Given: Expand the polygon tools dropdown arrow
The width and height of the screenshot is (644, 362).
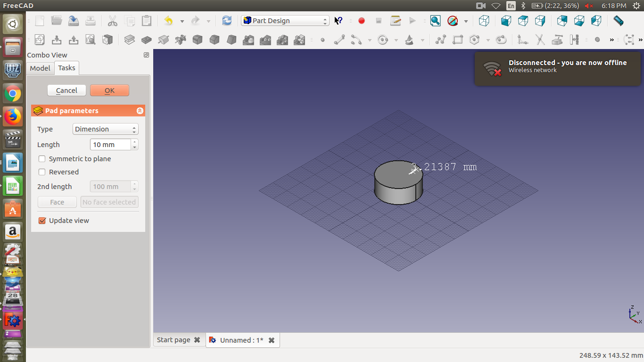Looking at the screenshot, I should [488, 41].
